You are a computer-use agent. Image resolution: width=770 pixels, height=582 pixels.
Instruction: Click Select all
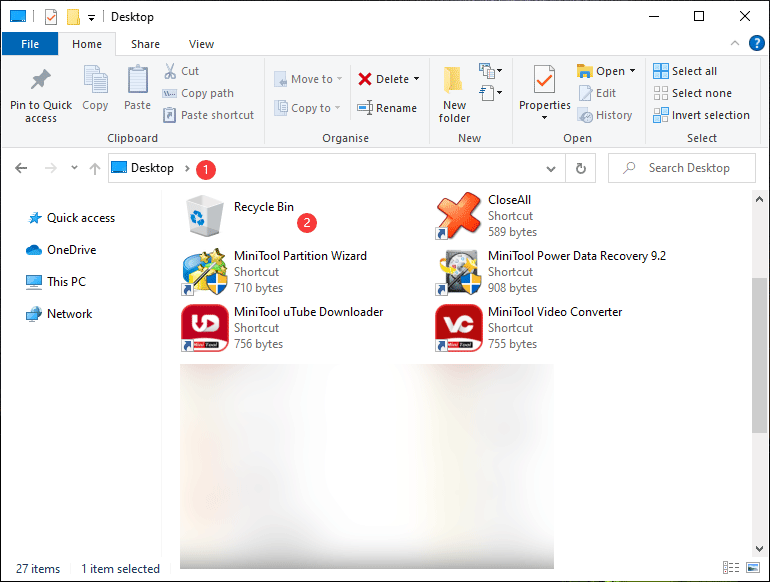tap(685, 71)
